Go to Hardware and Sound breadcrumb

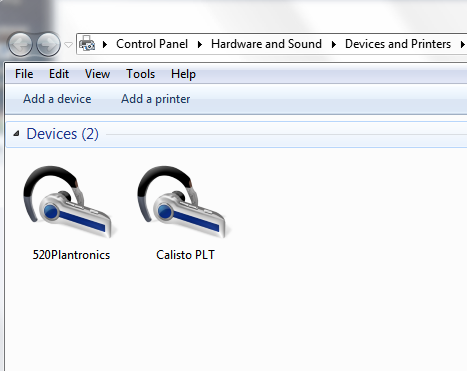pos(266,44)
